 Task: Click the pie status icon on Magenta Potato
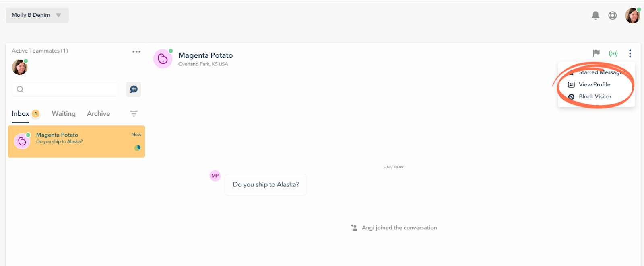[x=138, y=148]
